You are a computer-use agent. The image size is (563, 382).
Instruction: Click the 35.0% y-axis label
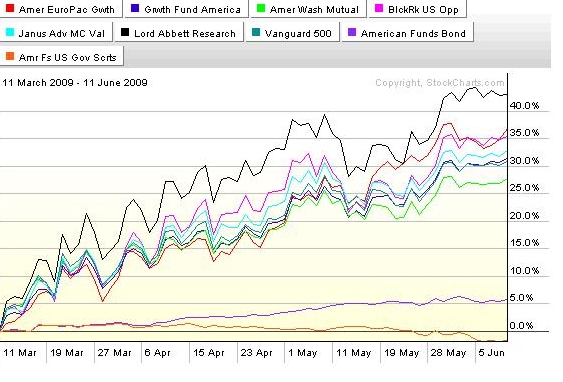tap(525, 132)
